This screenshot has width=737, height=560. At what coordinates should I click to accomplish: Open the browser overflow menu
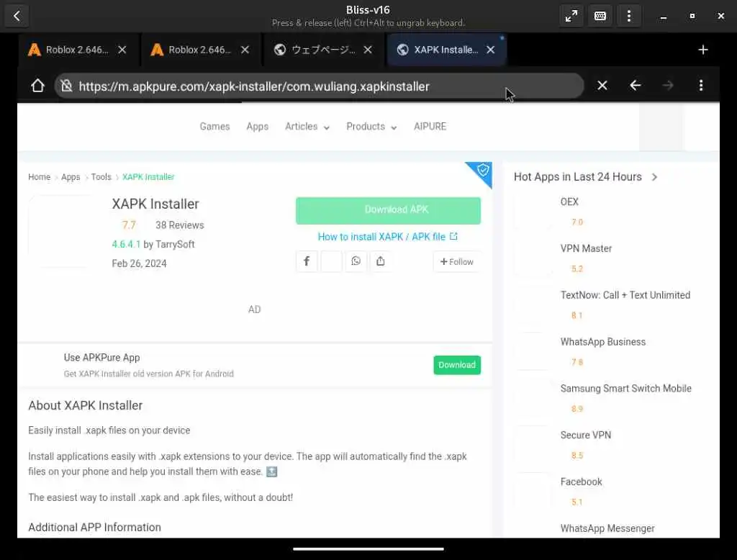coord(701,86)
